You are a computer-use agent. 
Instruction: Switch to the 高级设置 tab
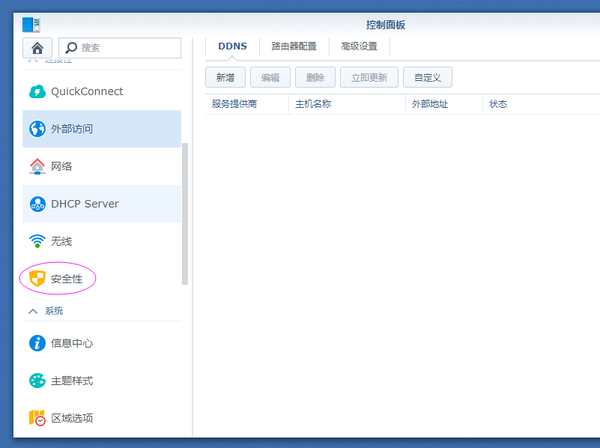tap(359, 46)
